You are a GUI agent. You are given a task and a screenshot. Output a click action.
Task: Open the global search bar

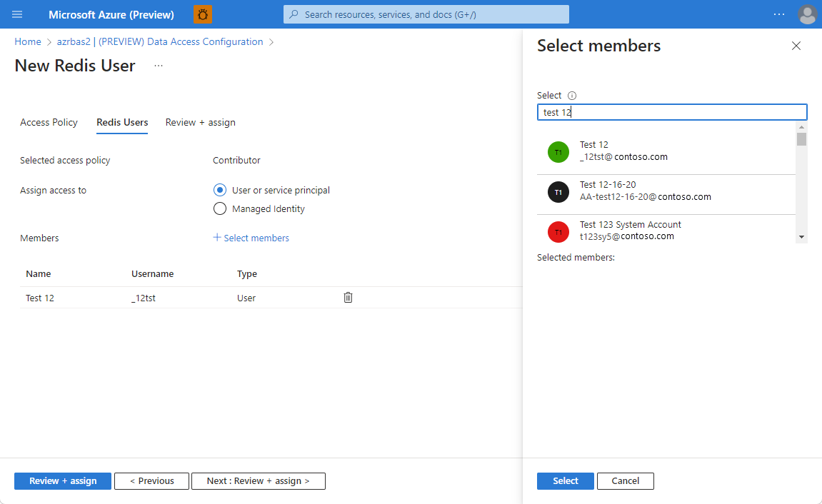(x=426, y=14)
